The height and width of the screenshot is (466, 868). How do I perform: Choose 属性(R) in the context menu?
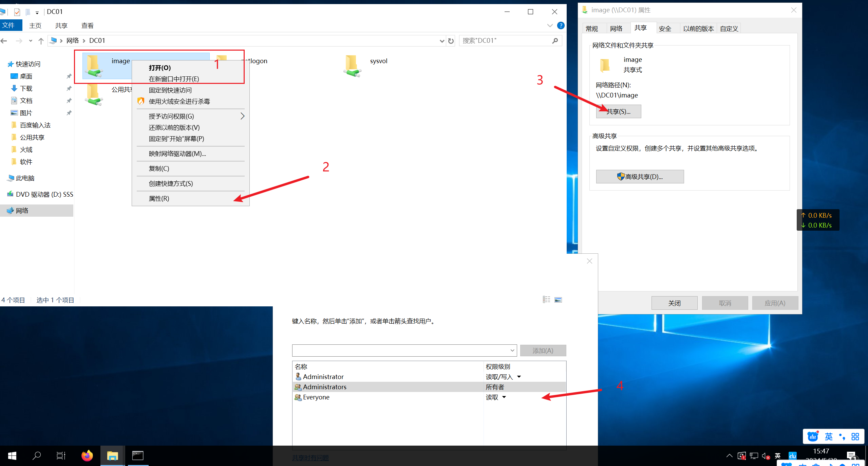tap(190, 198)
